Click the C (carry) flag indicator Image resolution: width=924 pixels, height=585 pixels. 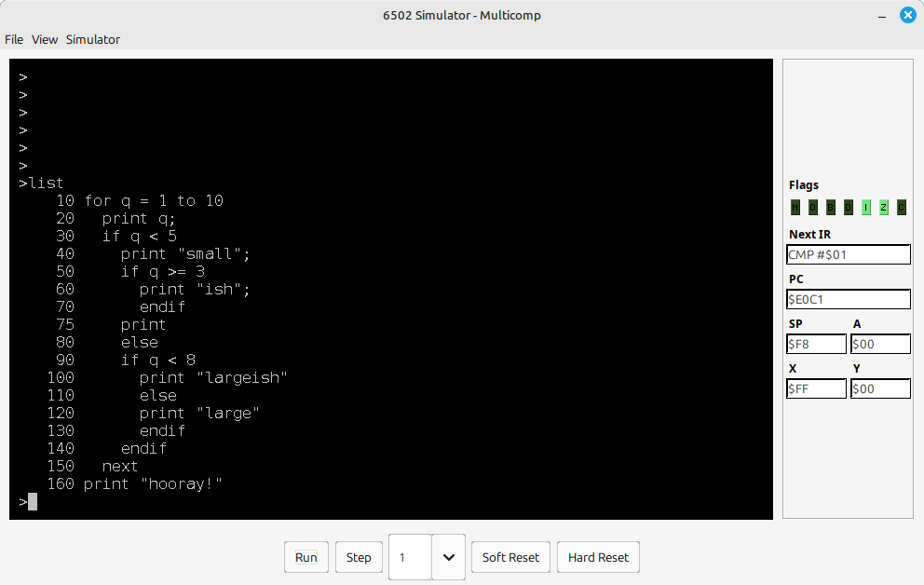[x=902, y=208]
